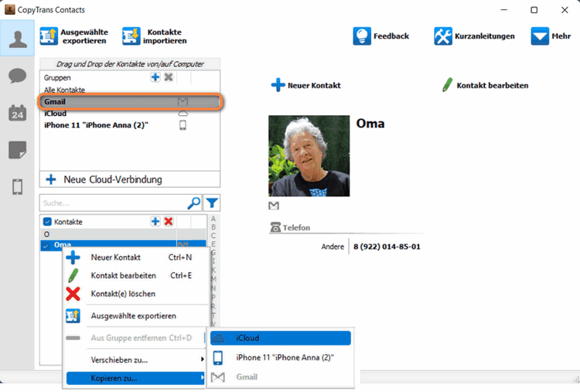Select iPhone 11 "iPhone Anna (2)" group

130,125
